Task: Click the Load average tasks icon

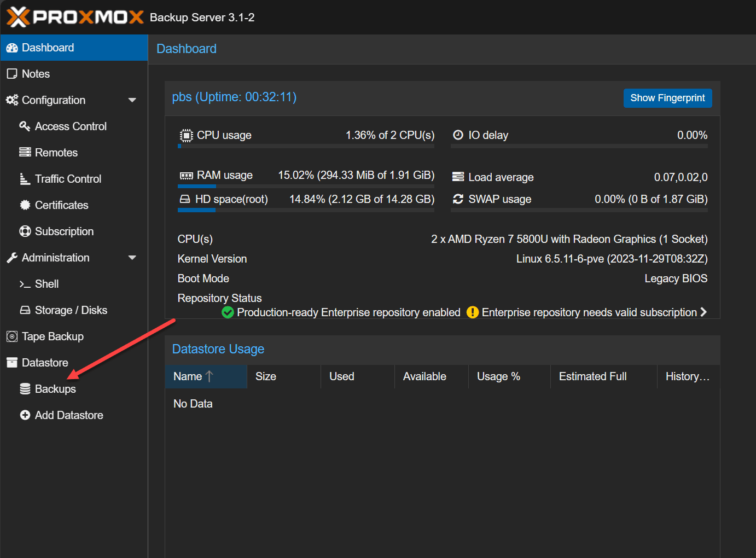Action: (458, 177)
